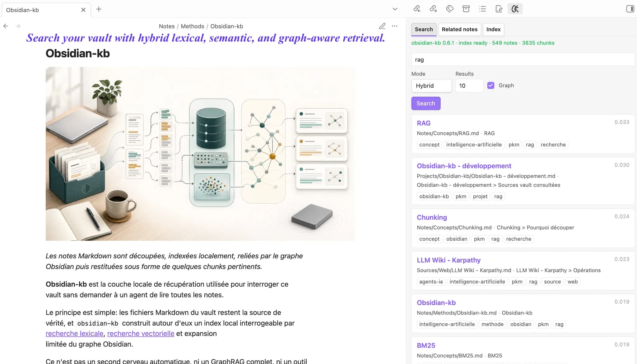The height and width of the screenshot is (364, 637).
Task: Open a new tab with plus icon
Action: click(x=99, y=9)
